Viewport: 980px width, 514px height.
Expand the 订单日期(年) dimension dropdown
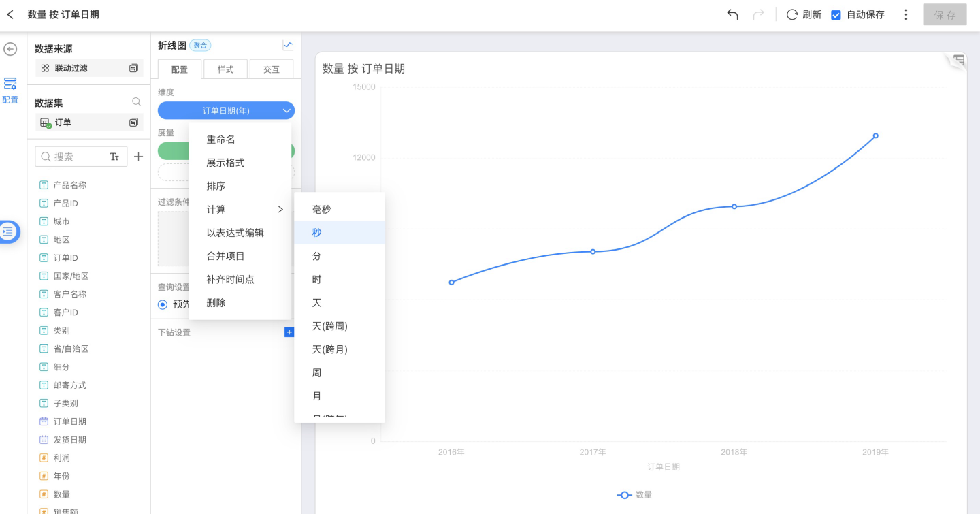click(286, 110)
